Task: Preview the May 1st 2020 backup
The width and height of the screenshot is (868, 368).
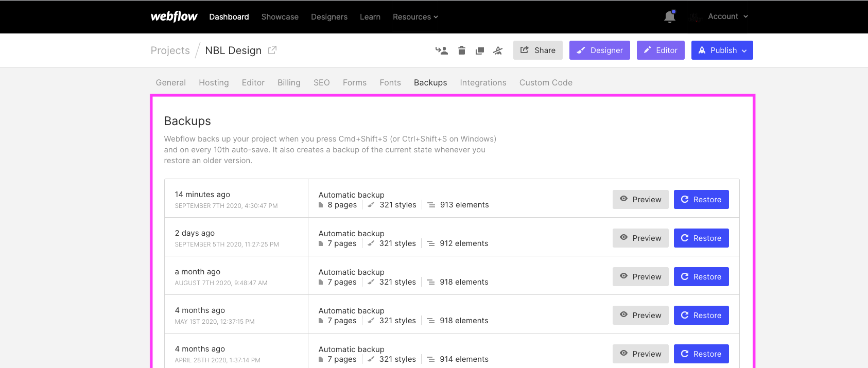Action: coord(640,316)
